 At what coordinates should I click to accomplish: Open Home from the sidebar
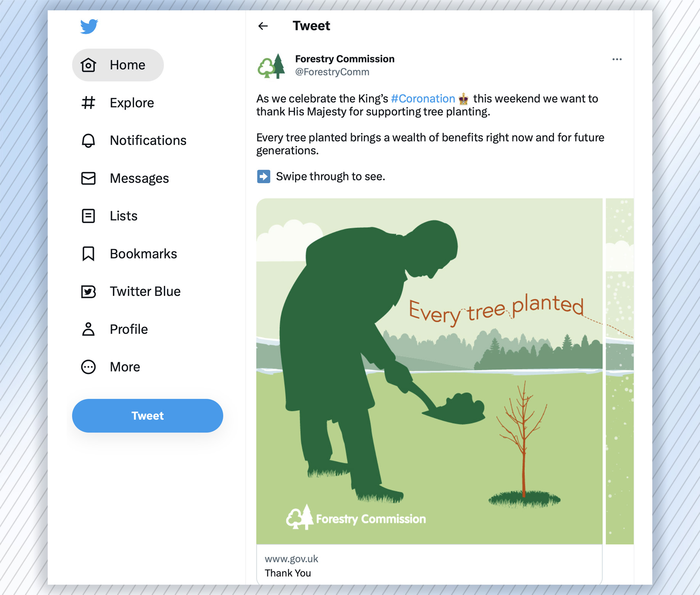[x=118, y=65]
